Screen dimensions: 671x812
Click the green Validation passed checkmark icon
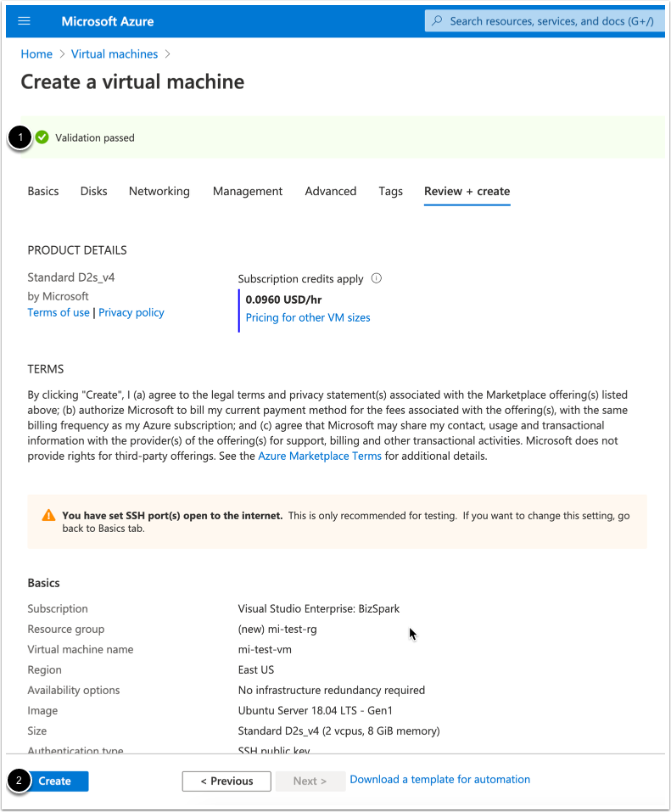coord(42,137)
